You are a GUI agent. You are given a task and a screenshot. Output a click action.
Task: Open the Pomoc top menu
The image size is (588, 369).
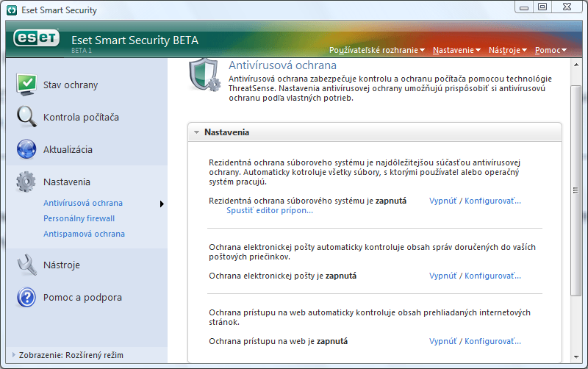(x=551, y=50)
